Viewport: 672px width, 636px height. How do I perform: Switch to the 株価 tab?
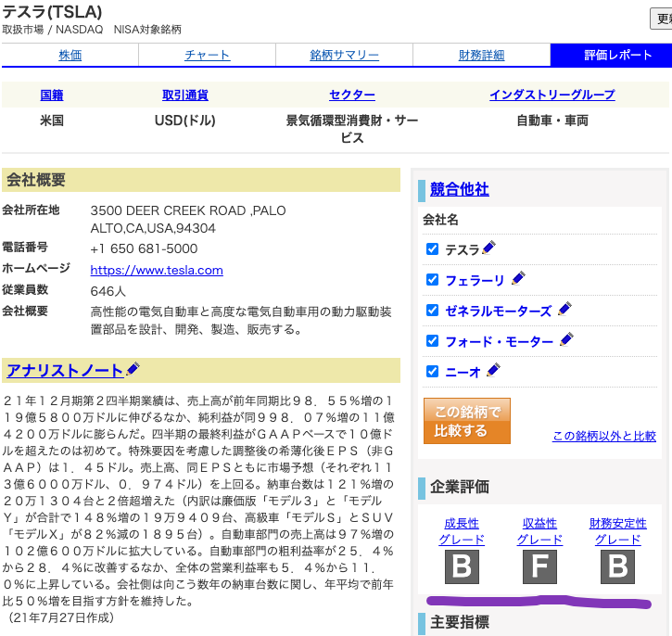coord(70,55)
